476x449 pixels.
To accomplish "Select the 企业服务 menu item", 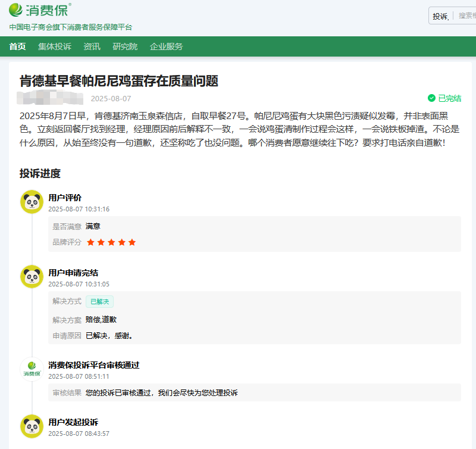I will (x=166, y=46).
